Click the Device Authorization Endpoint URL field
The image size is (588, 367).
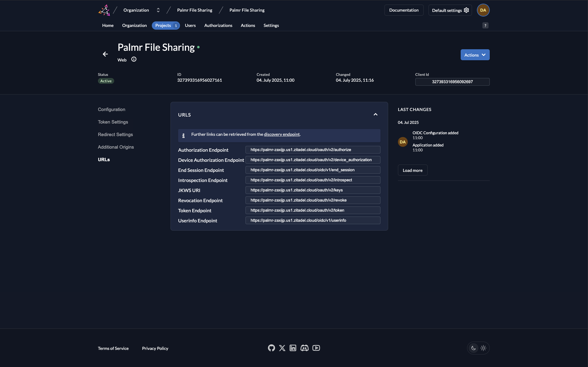click(x=313, y=160)
